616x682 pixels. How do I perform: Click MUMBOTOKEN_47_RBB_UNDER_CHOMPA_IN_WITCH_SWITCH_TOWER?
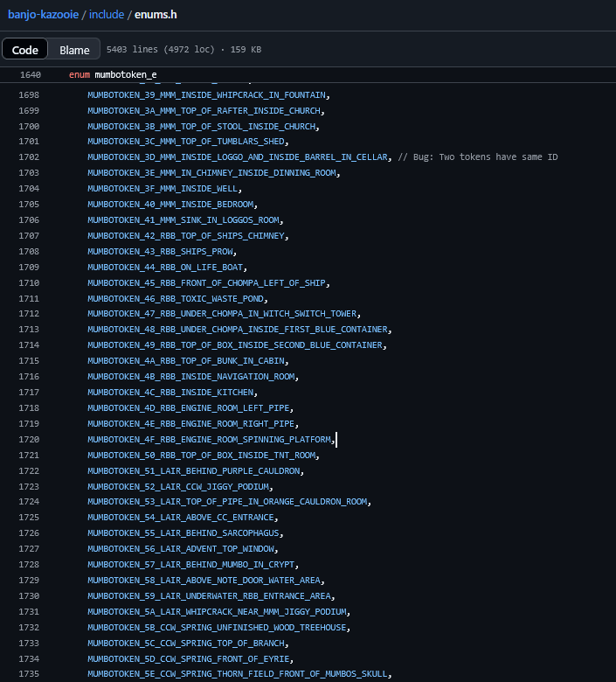[x=222, y=314]
